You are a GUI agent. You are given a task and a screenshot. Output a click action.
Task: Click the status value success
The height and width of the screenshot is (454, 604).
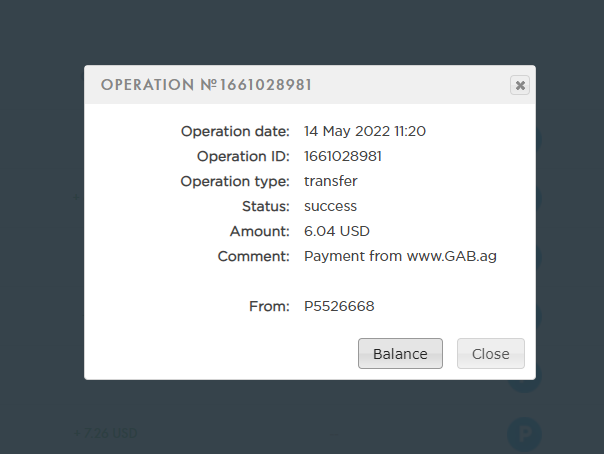click(x=331, y=206)
